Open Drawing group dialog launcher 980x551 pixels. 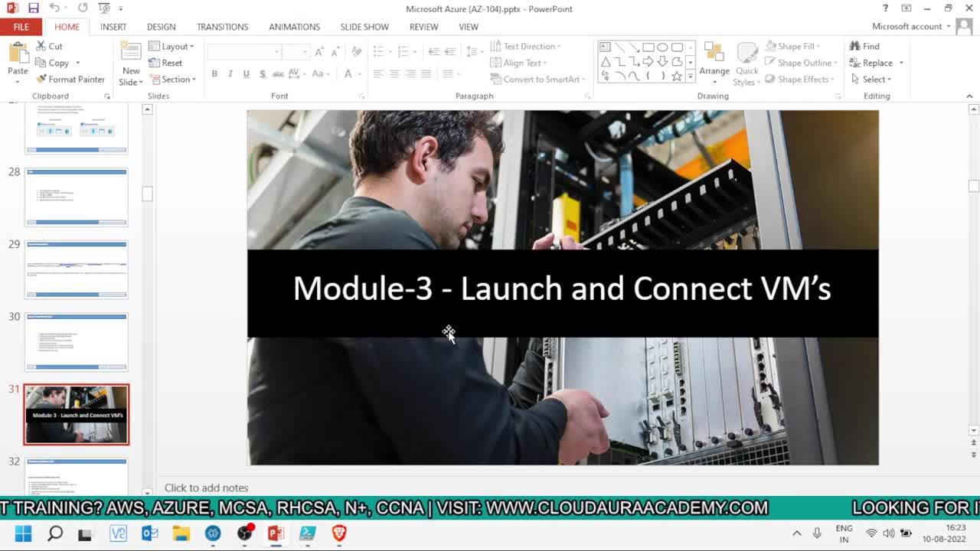(838, 96)
